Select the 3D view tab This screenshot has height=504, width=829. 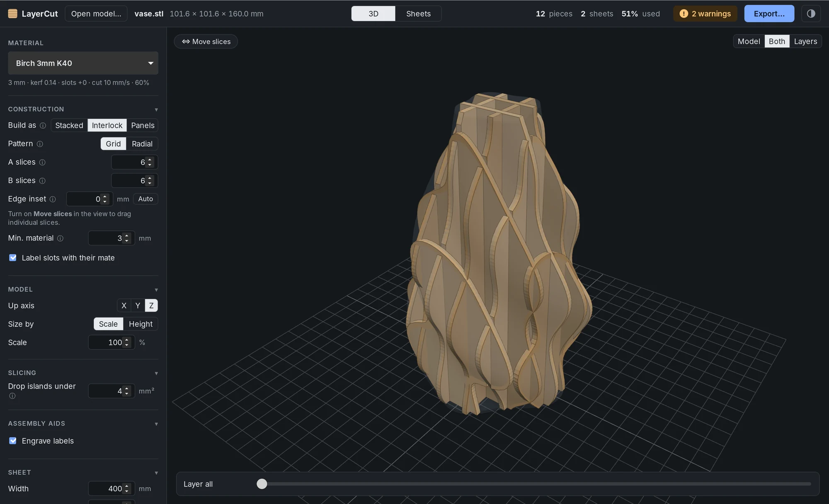(x=373, y=14)
